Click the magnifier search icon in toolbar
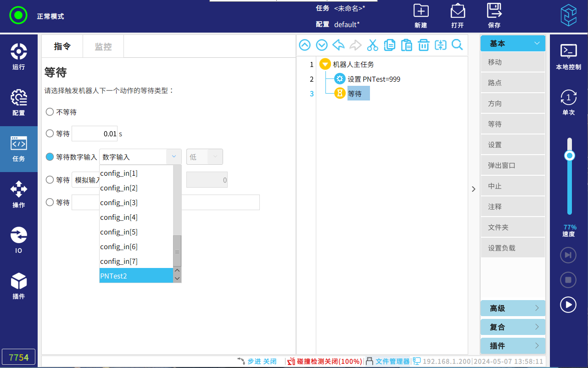The image size is (588, 368). [x=457, y=45]
